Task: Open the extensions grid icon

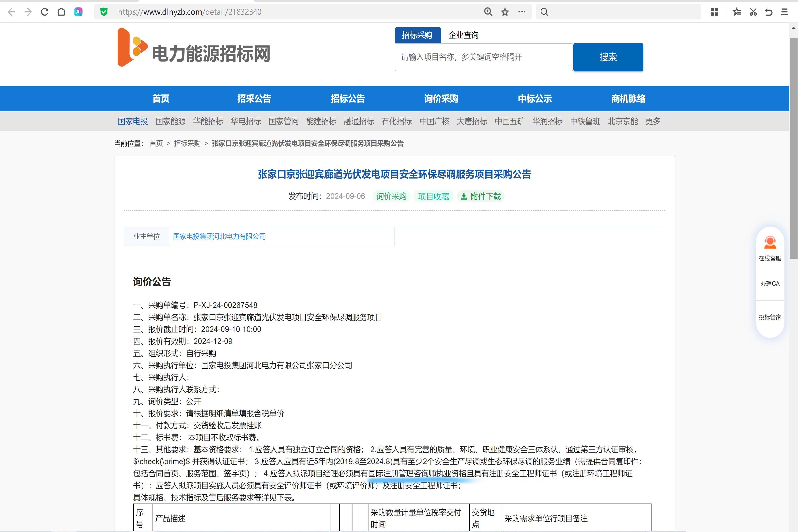Action: [x=714, y=12]
